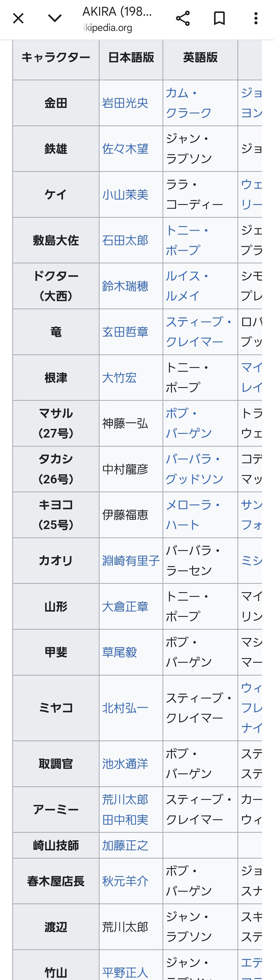This screenshot has width=274, height=980.
Task: Tap the バーバラ・グッドソン link
Action: pos(194,469)
